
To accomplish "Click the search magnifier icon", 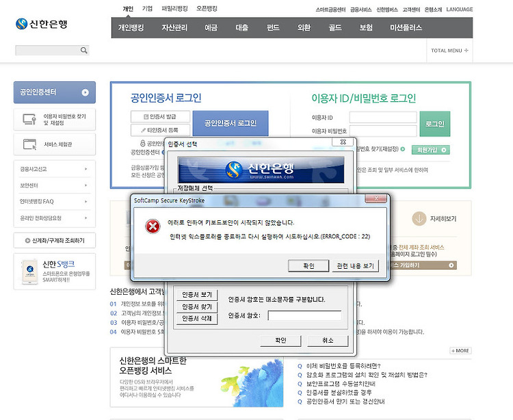I will pyautogui.click(x=83, y=51).
